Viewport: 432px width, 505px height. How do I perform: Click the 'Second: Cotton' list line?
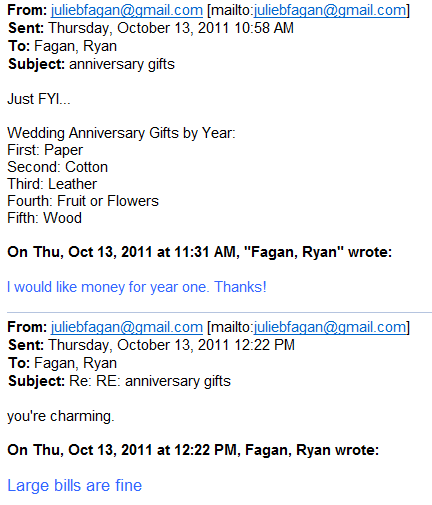click(x=58, y=167)
